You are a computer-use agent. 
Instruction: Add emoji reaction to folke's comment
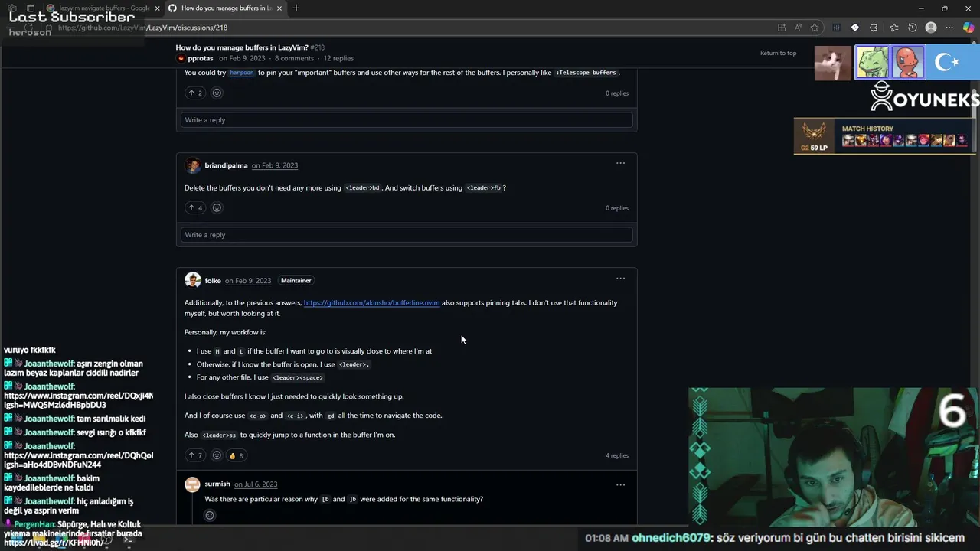[x=217, y=455]
